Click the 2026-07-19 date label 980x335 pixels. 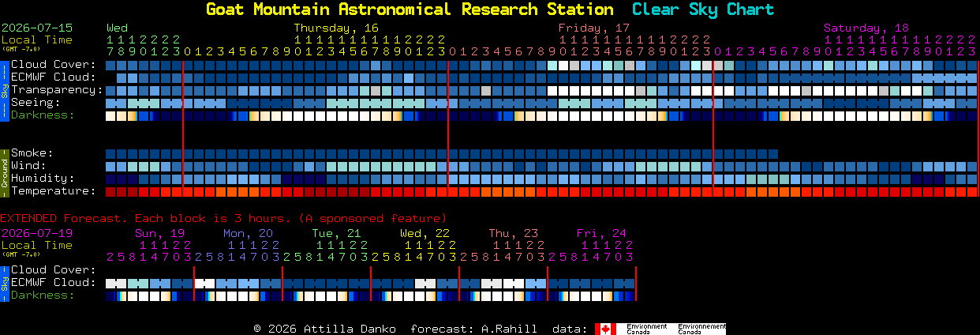[x=37, y=233]
